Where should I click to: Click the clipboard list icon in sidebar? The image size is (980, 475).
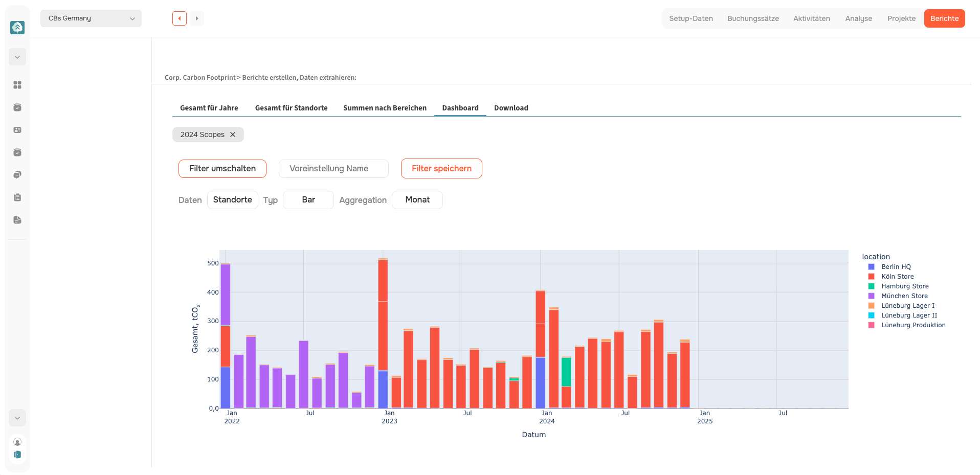coord(17,197)
